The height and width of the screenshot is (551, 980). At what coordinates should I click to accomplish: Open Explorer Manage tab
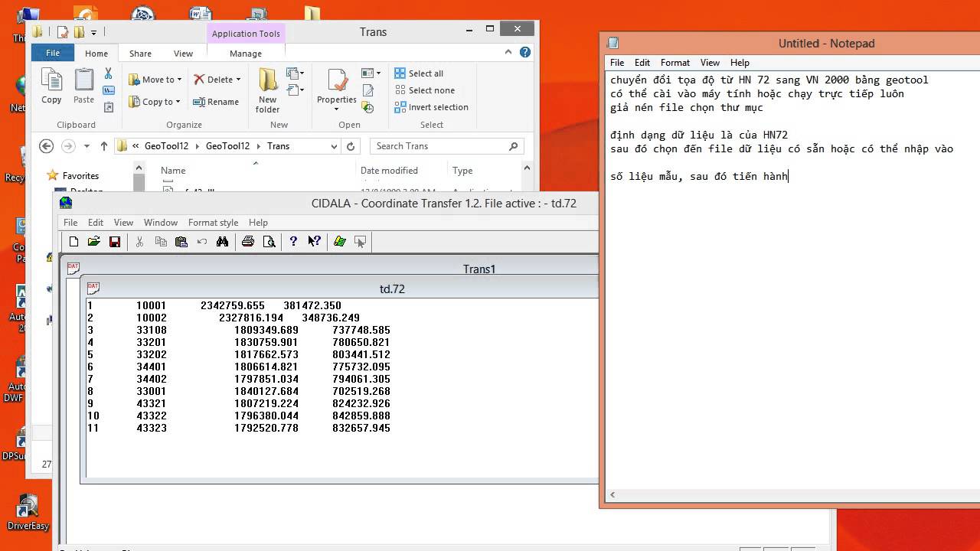click(246, 54)
